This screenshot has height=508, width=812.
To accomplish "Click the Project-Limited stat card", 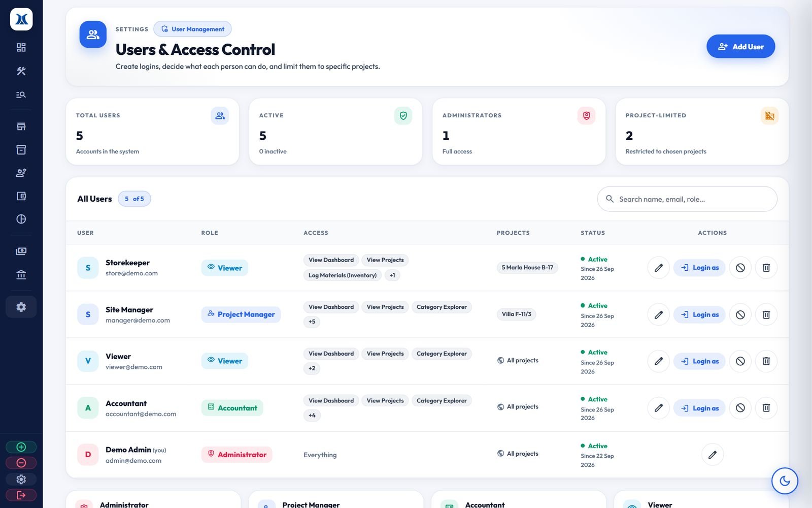I will click(x=702, y=132).
